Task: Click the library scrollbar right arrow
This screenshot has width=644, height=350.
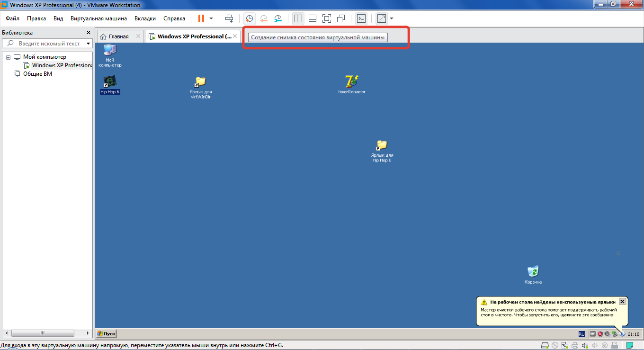Action: [87, 333]
